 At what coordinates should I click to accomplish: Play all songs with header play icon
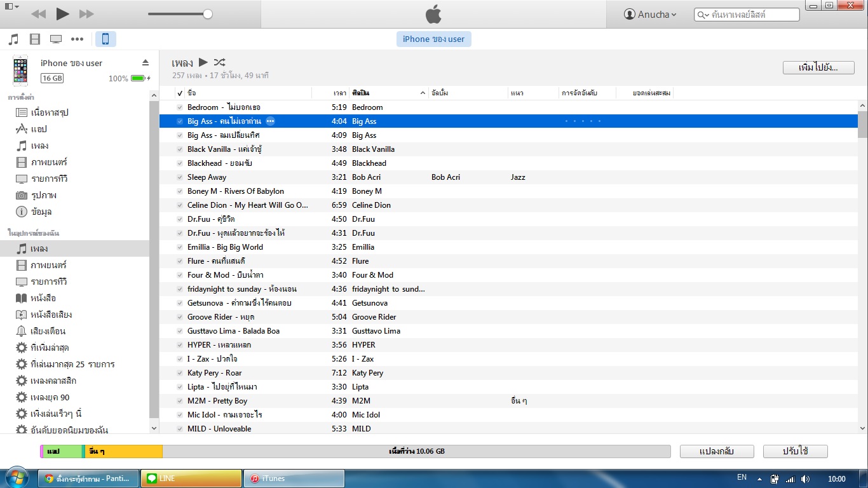(x=203, y=62)
